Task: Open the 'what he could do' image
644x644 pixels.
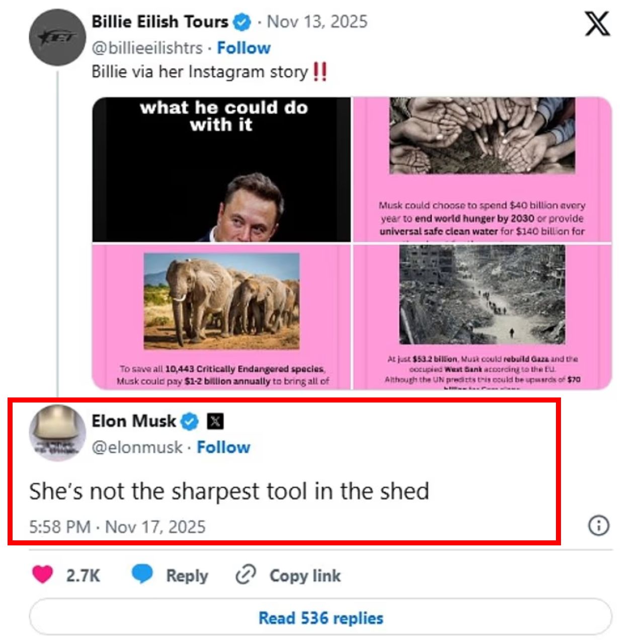Action: point(221,170)
